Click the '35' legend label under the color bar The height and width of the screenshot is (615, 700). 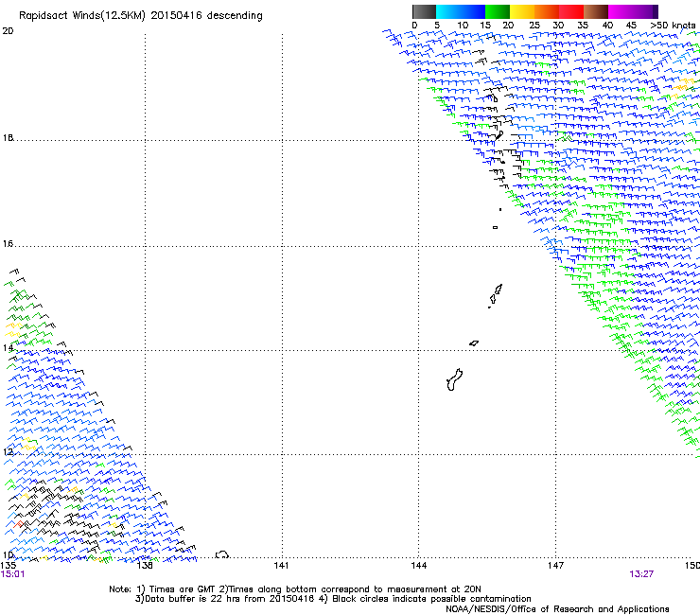point(583,26)
